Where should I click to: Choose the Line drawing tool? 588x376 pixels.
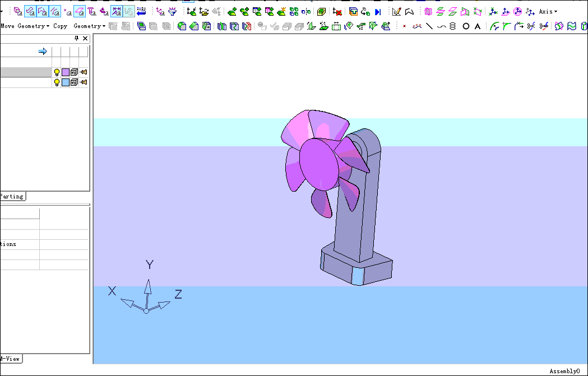pyautogui.click(x=430, y=26)
